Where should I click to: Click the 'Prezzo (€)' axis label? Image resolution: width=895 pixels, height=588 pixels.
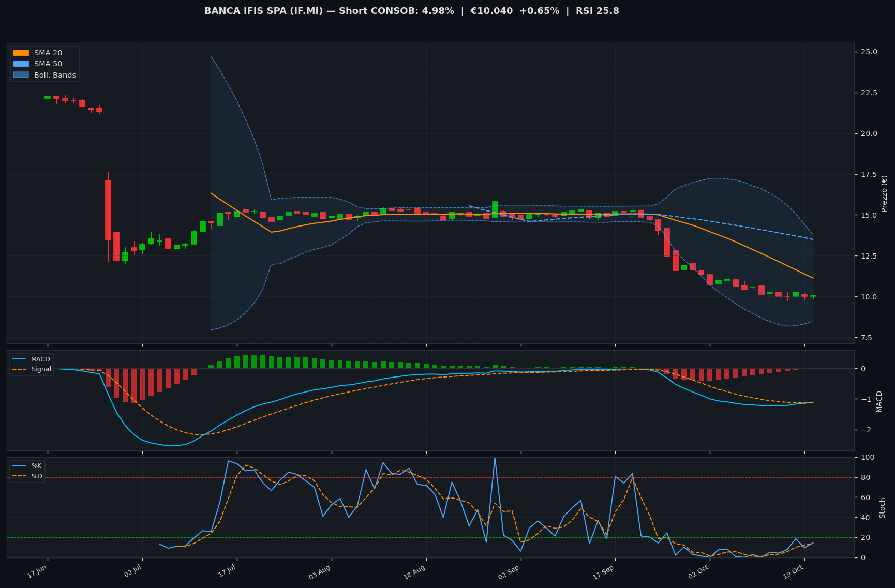(884, 193)
